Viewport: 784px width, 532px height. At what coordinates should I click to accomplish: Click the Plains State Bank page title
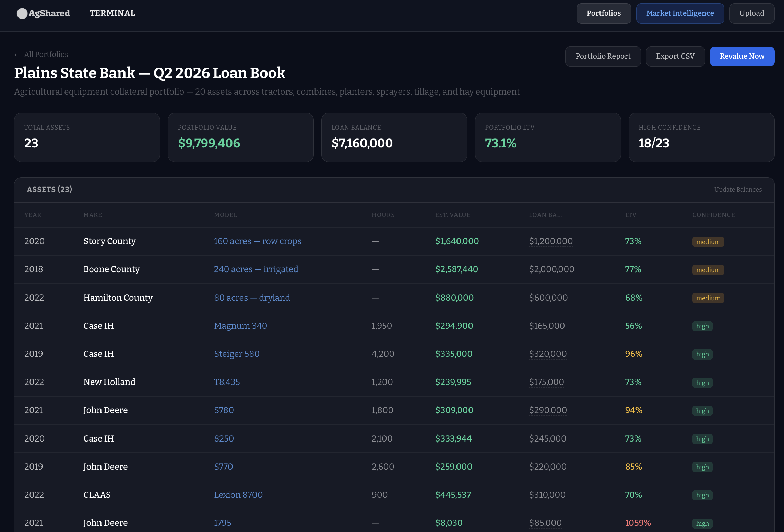(x=150, y=73)
